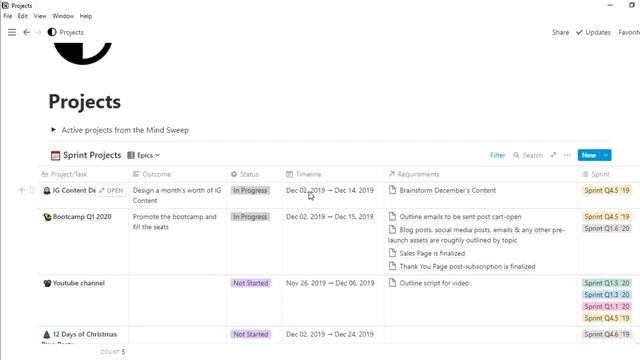This screenshot has height=360, width=640.
Task: Click the Sprint Q1.6 '20 tag
Action: 607,228
